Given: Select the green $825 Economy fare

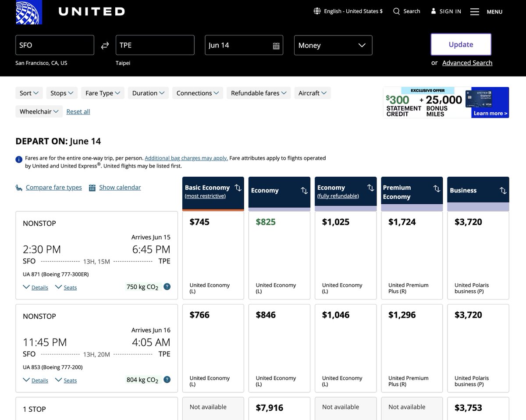Looking at the screenshot, I should click(x=279, y=255).
